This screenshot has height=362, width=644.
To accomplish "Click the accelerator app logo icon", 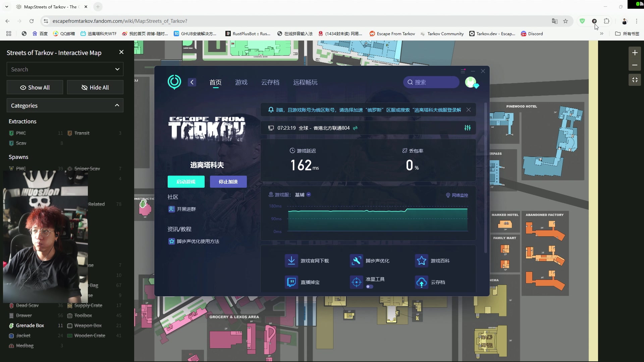I will tap(174, 82).
